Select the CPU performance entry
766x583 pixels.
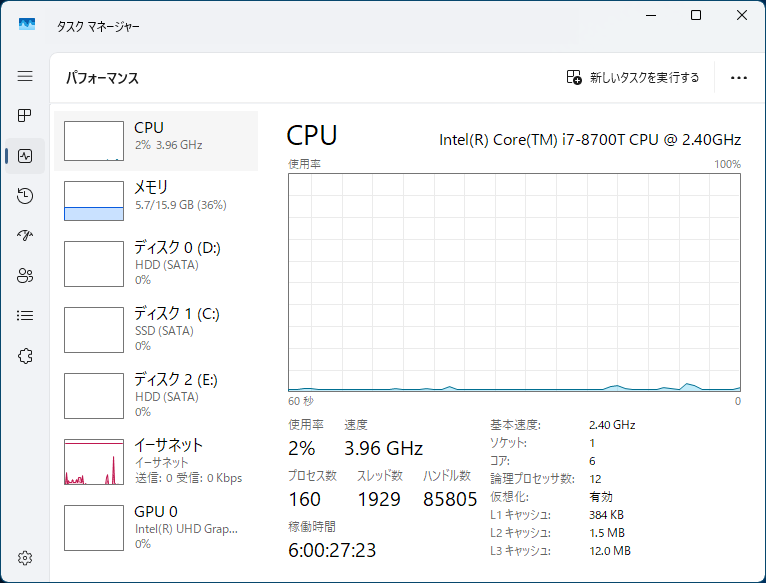(156, 140)
